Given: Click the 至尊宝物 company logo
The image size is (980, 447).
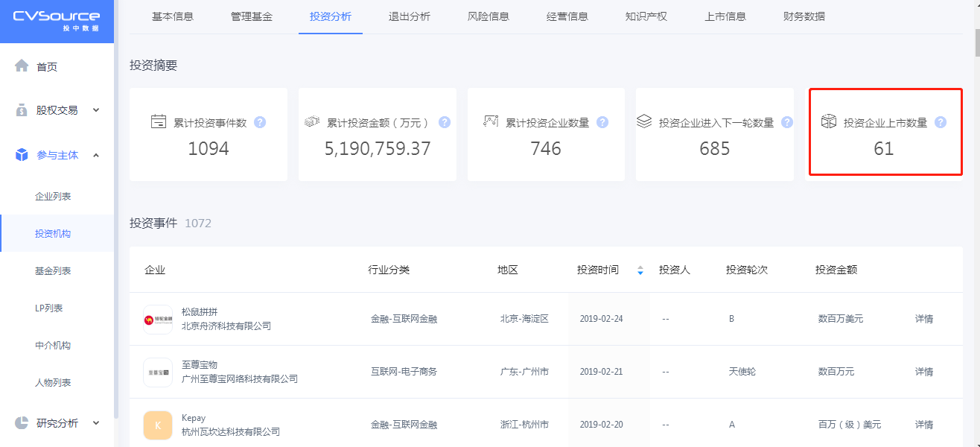Looking at the screenshot, I should 158,372.
